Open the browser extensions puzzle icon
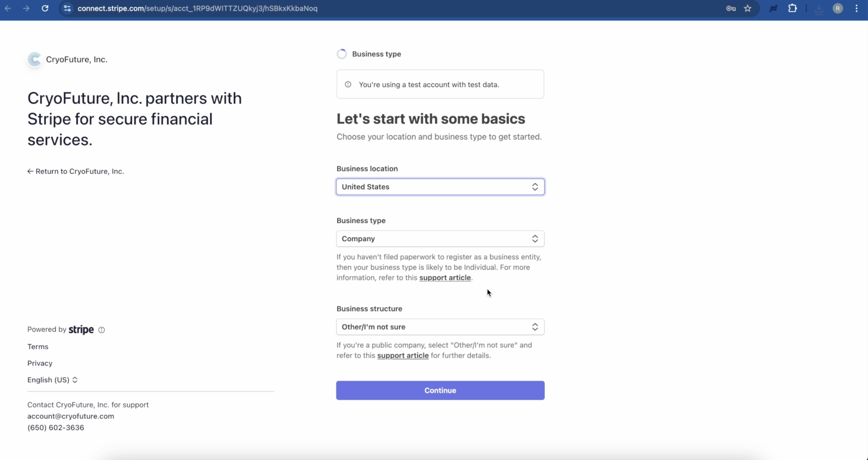 [x=792, y=8]
